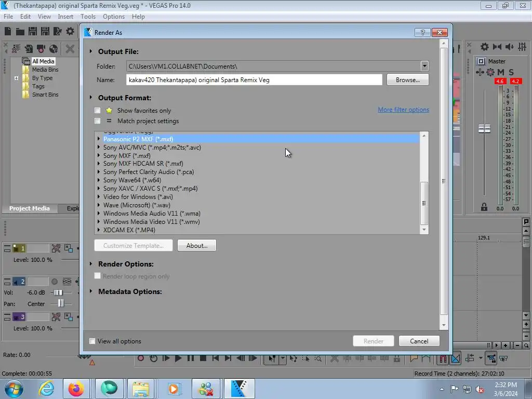Click the Render As help button
532x399 pixels.
tap(422, 32)
